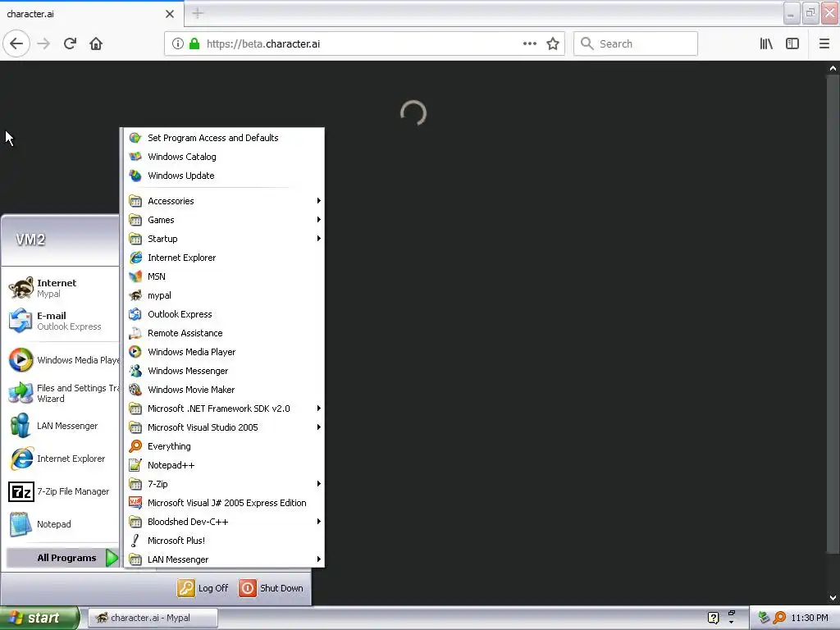Reload the current page
Image resolution: width=840 pixels, height=630 pixels.
pos(70,43)
